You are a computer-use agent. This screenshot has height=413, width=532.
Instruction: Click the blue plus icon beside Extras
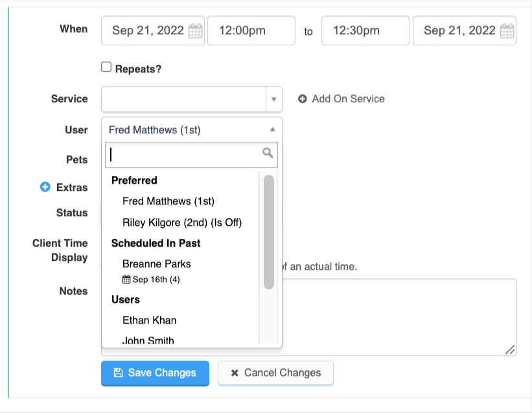(45, 187)
